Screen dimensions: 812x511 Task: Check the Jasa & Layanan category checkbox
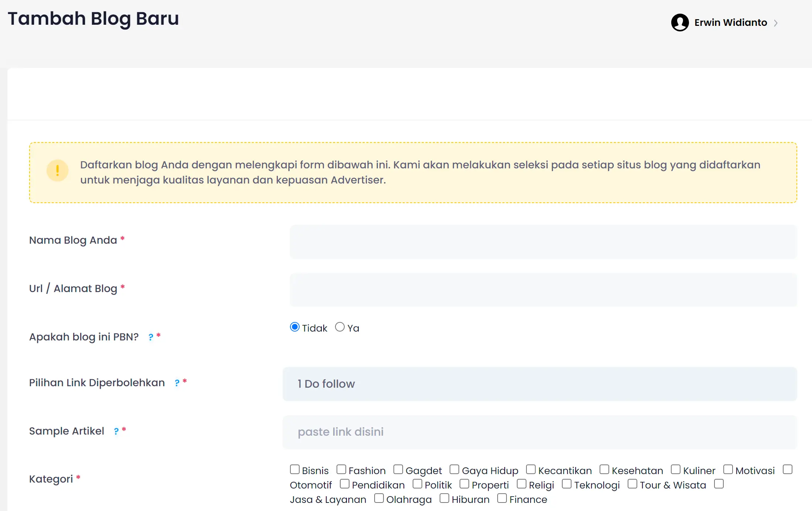(719, 484)
